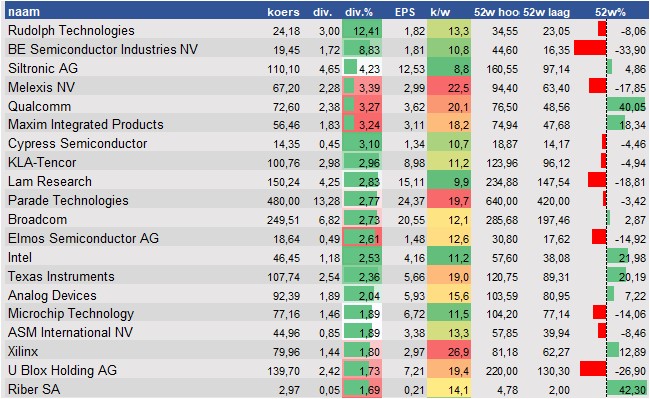The image size is (650, 399).
Task: Click the Lam Research name
Action: click(50, 181)
